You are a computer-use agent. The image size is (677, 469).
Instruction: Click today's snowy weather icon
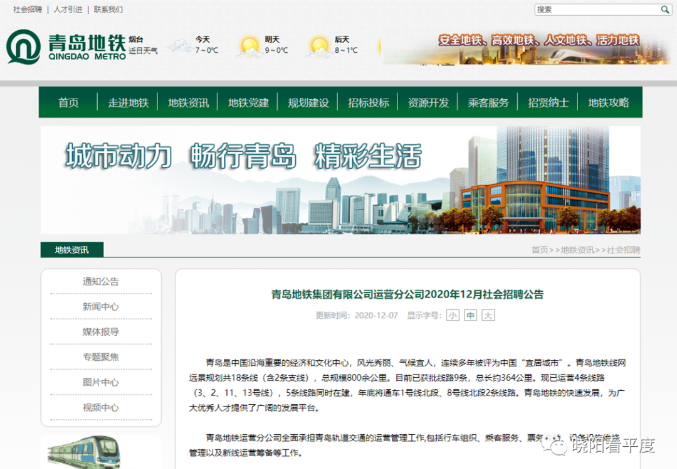tap(181, 45)
